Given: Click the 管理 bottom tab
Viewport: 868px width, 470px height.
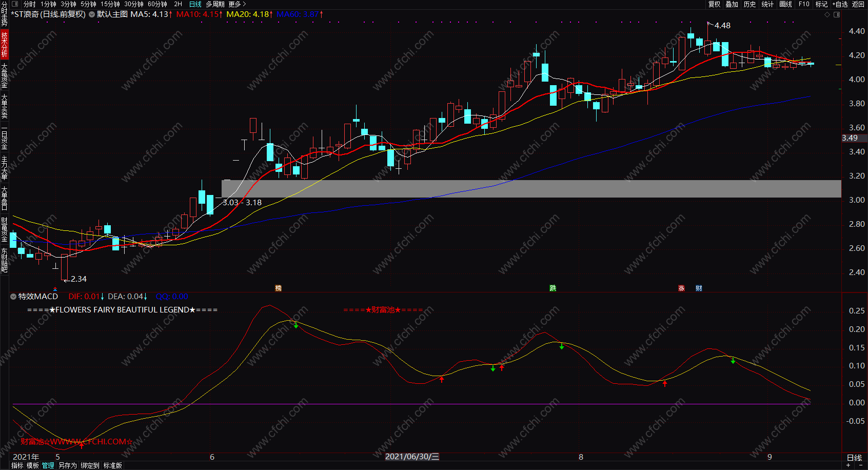Looking at the screenshot, I should 48,465.
